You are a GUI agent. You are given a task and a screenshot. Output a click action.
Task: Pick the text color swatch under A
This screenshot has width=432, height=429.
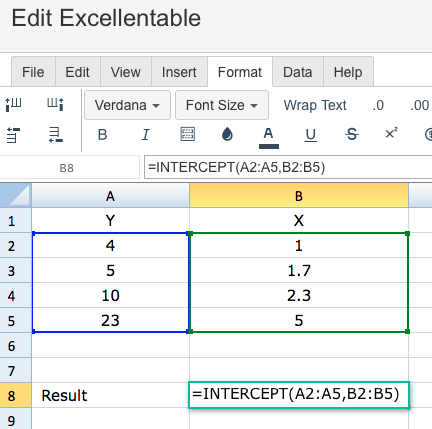[x=269, y=146]
